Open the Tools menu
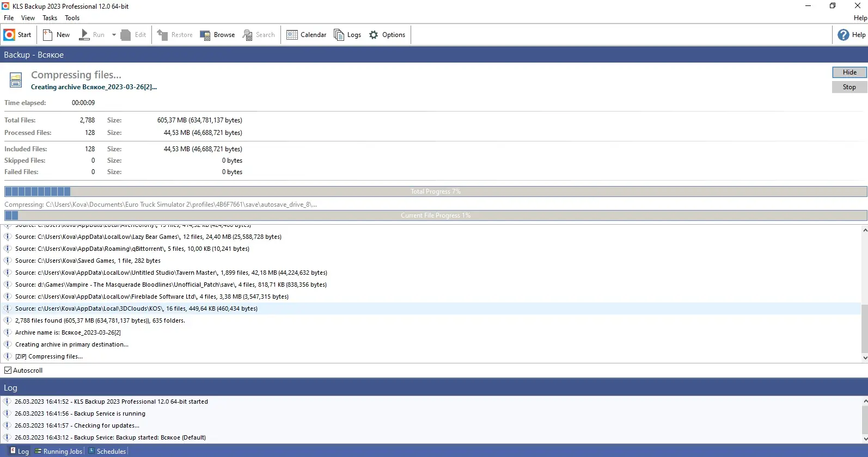The image size is (868, 457). [x=72, y=18]
